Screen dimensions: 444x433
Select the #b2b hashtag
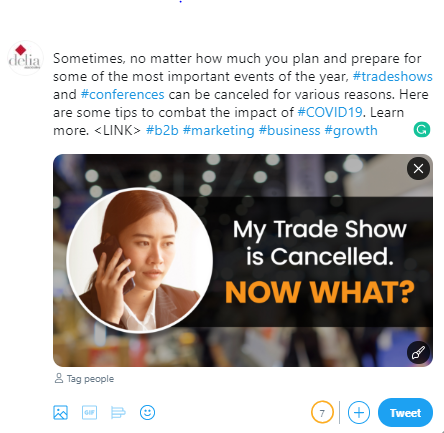(x=162, y=130)
